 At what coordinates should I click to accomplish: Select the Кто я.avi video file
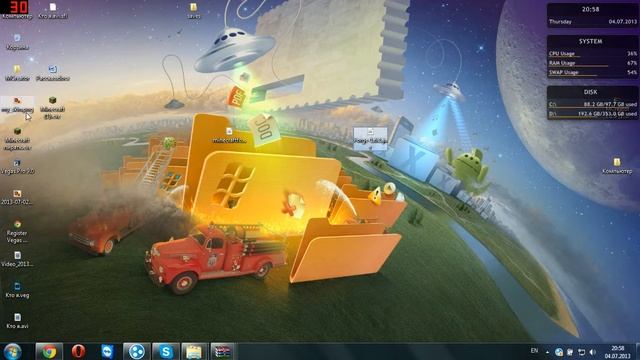coord(17,321)
